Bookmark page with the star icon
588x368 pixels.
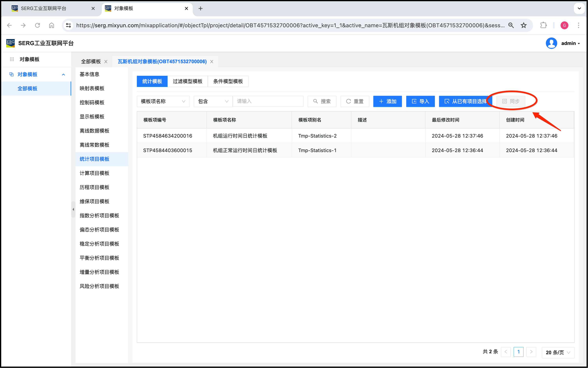tap(523, 25)
